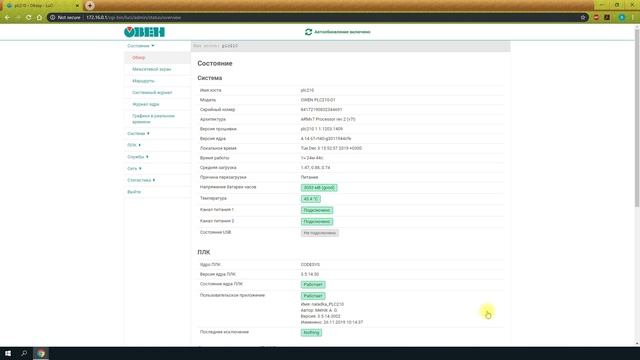Click the temperature value badge
The image size is (640, 360).
(311, 199)
